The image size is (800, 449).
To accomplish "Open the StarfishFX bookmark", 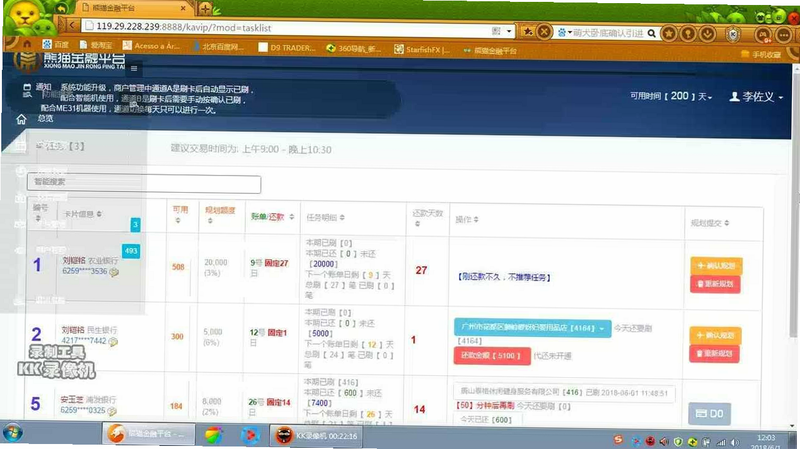I will (x=422, y=49).
